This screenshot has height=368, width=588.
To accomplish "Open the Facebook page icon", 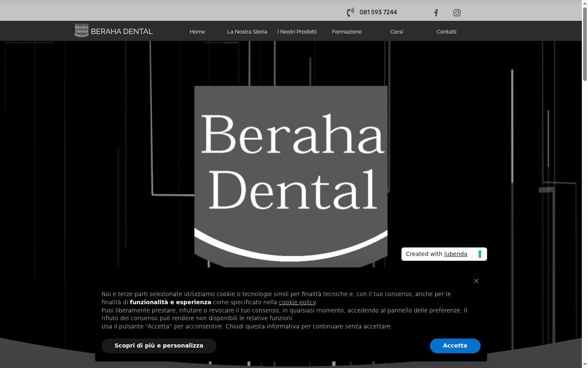I will tap(436, 13).
